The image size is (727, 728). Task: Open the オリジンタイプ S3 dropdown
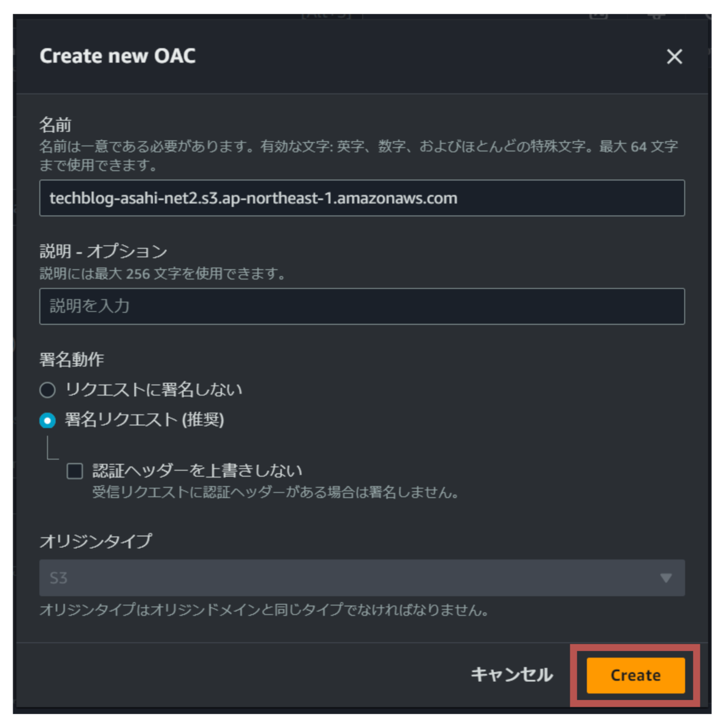point(362,578)
